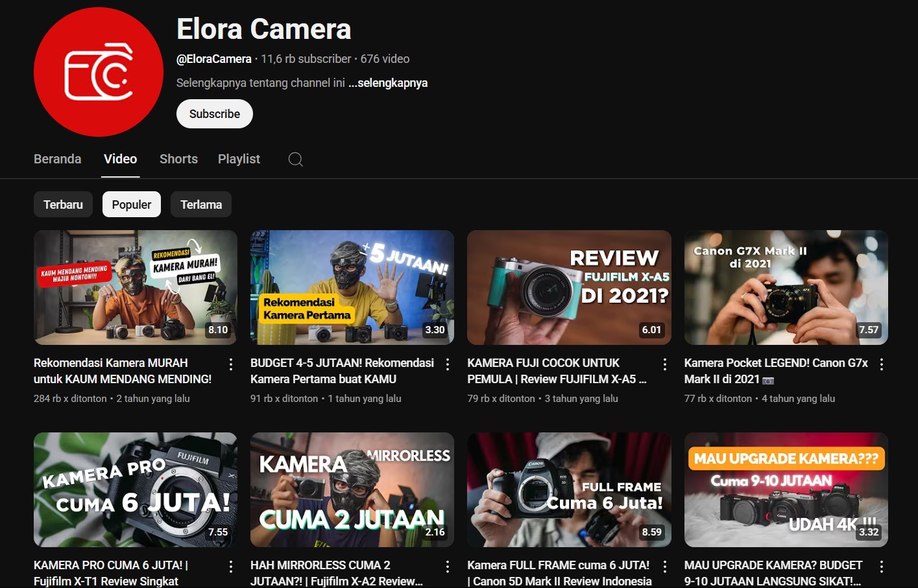
Task: Open thumbnail Rekomendasi Kamera Pertama 5 Jutaan
Action: (x=352, y=287)
